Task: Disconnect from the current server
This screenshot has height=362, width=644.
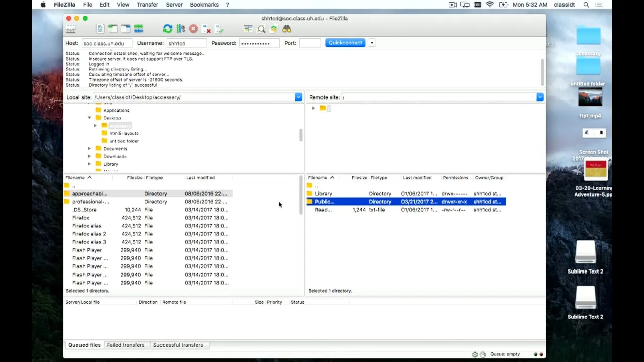Action: [x=206, y=29]
